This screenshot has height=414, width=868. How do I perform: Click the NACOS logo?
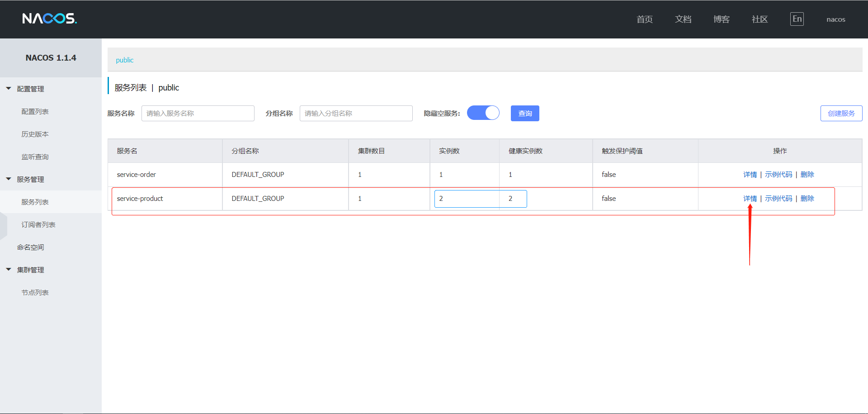tap(50, 19)
